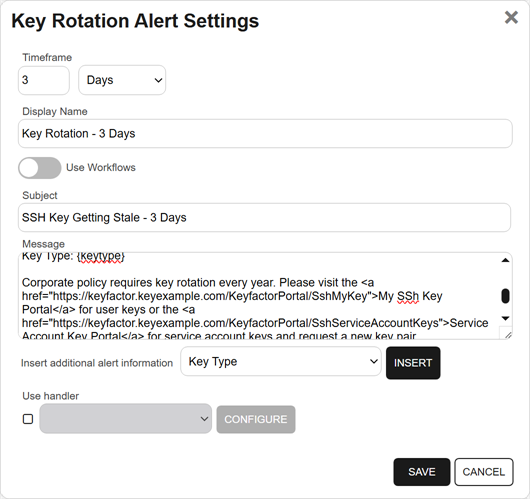Enable the Use handler checkbox

pyautogui.click(x=28, y=419)
